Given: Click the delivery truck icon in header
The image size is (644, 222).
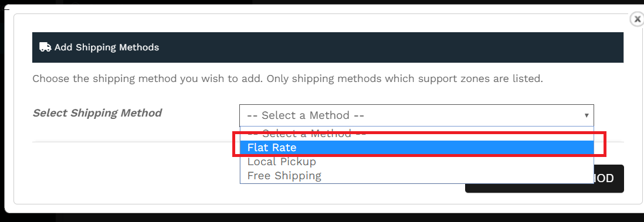Looking at the screenshot, I should click(x=45, y=47).
